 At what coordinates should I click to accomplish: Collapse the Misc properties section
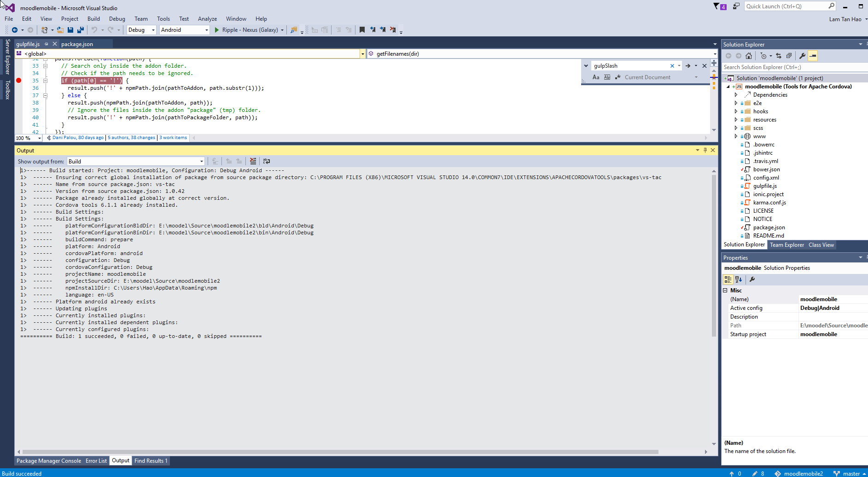(725, 291)
